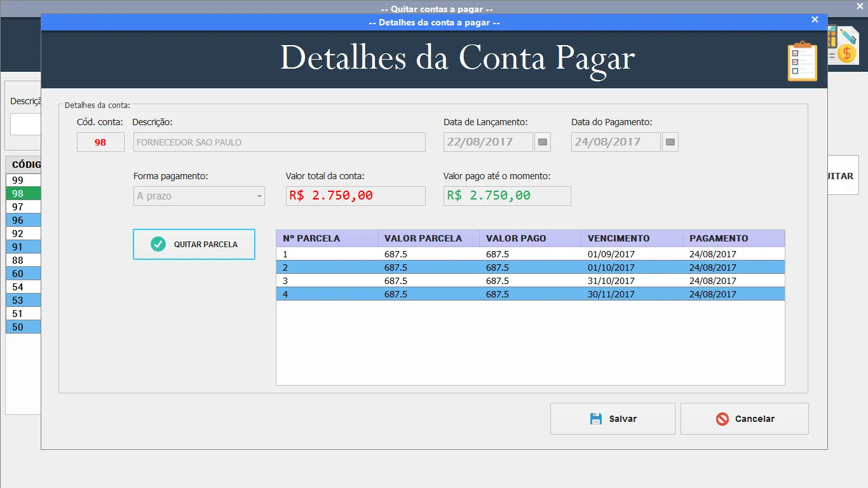Viewport: 868px width, 488px height.
Task: Click the floppy disk icon on Salvar
Action: pos(595,419)
